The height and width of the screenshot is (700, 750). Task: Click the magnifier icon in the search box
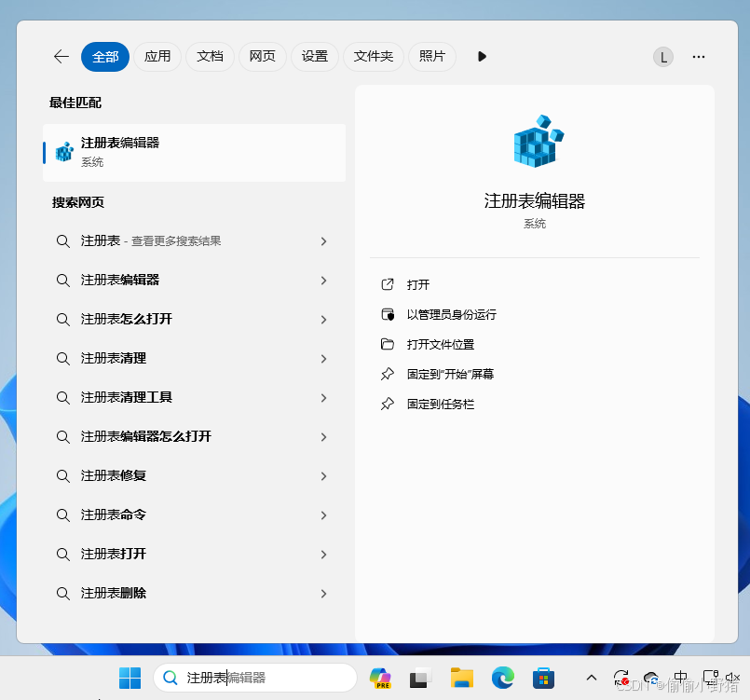(170, 677)
